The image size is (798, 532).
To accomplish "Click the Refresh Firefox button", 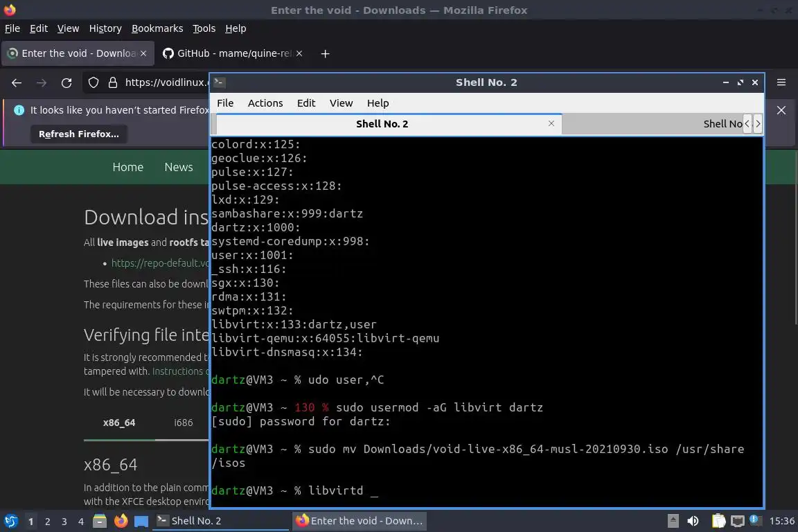I will click(x=79, y=134).
